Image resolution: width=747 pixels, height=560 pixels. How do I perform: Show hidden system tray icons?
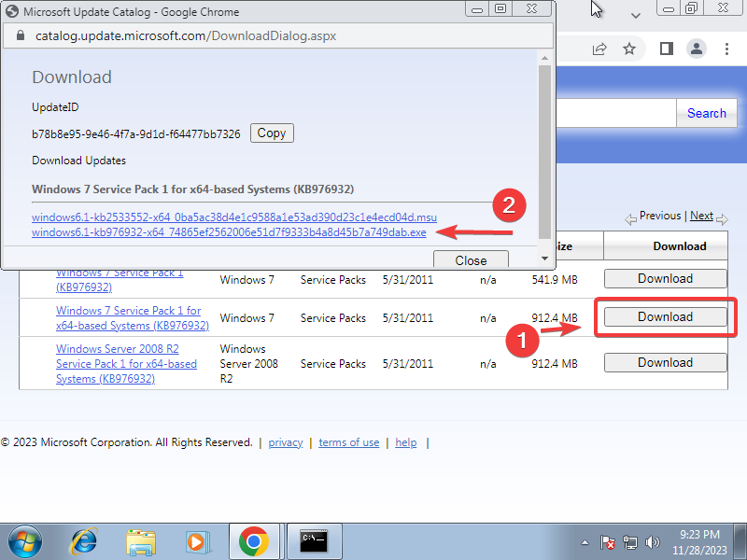point(585,541)
